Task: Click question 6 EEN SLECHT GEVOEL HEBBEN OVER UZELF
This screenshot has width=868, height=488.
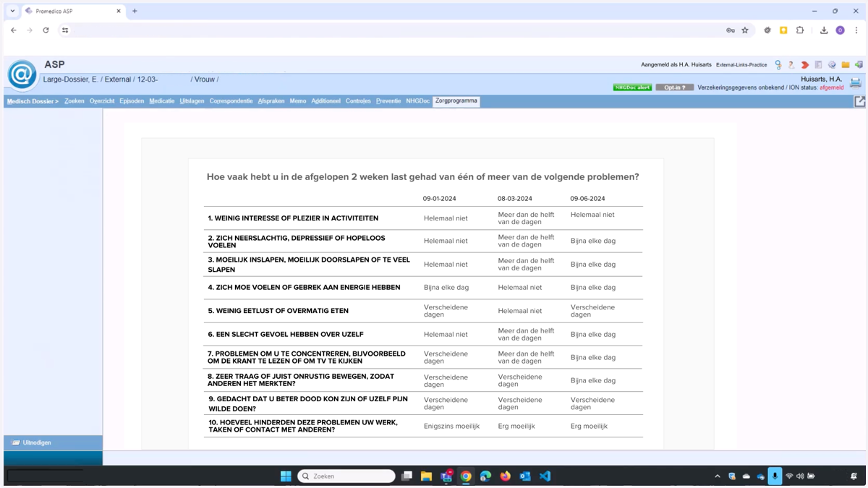Action: coord(286,335)
